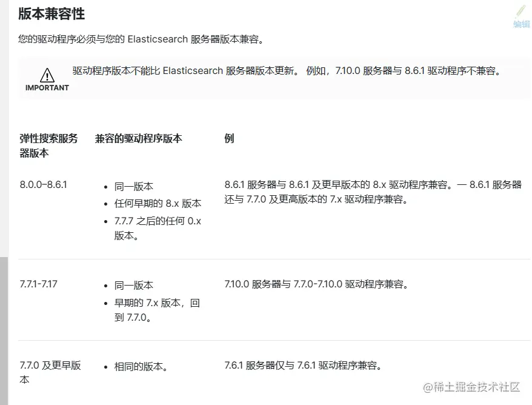This screenshot has height=405, width=532.
Task: Click the IMPORTANT warning triangle icon
Action: pyautogui.click(x=47, y=75)
